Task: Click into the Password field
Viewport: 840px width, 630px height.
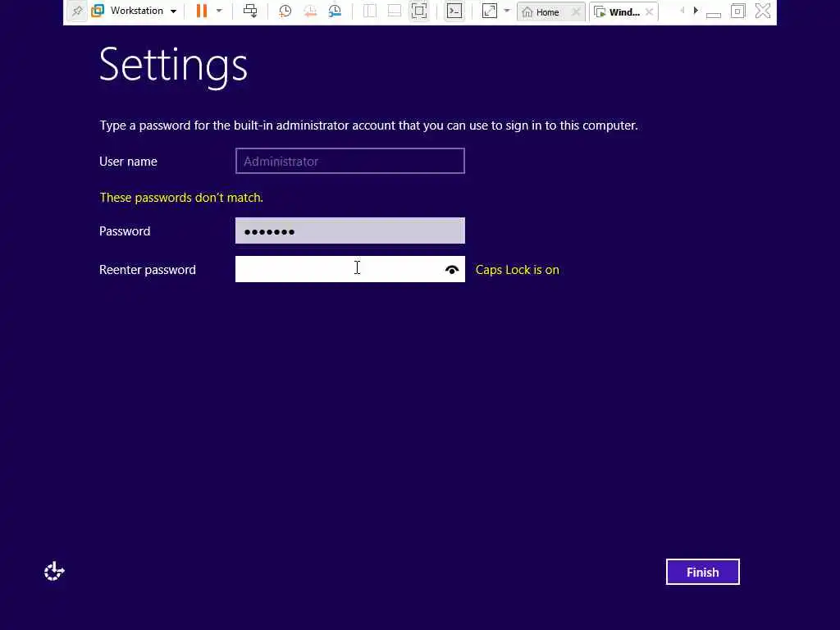Action: pyautogui.click(x=349, y=231)
